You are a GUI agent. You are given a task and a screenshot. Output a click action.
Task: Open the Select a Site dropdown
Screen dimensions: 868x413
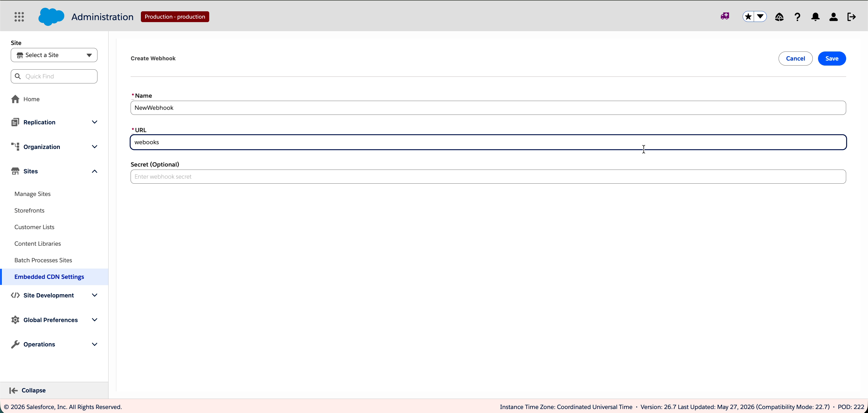coord(54,55)
